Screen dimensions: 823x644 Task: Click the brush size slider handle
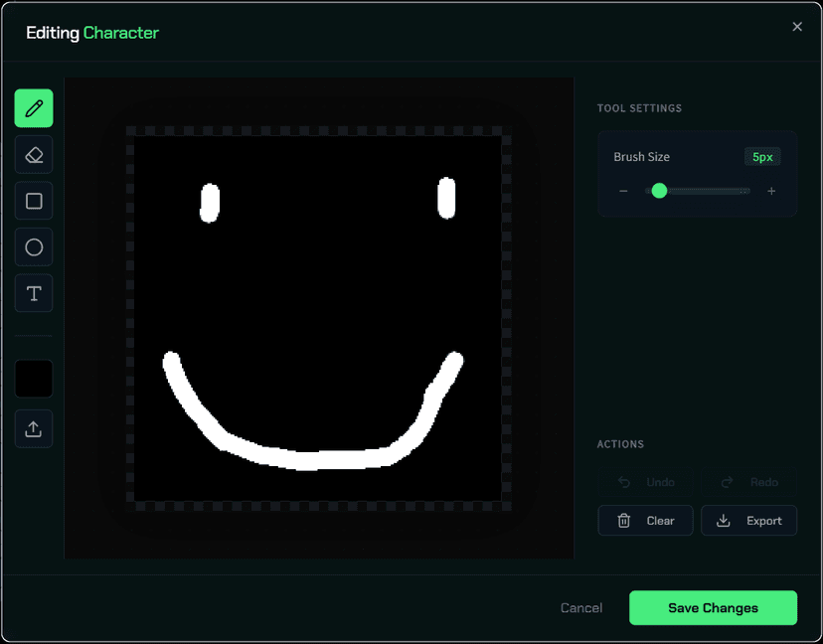click(659, 191)
